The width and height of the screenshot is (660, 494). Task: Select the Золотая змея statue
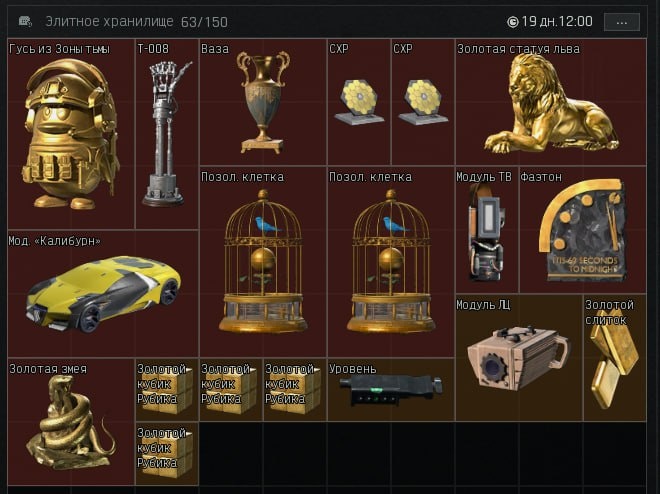pyautogui.click(x=71, y=422)
